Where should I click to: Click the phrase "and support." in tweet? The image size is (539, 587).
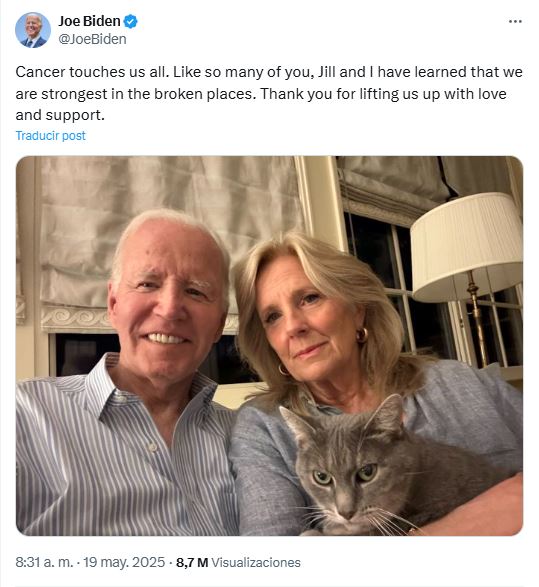click(x=60, y=115)
